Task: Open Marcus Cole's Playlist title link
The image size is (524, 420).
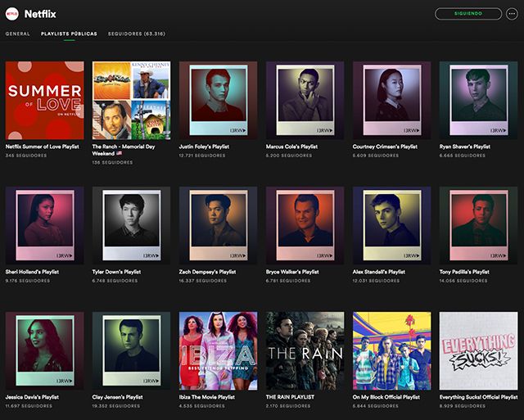Action: pos(291,147)
